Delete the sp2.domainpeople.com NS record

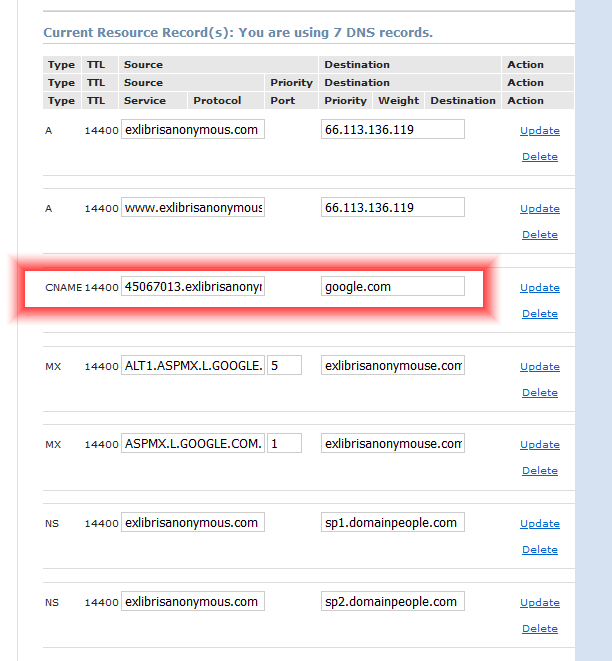coord(540,629)
